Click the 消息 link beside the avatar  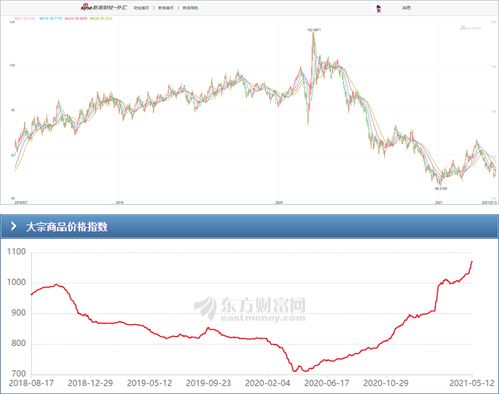[x=406, y=8]
